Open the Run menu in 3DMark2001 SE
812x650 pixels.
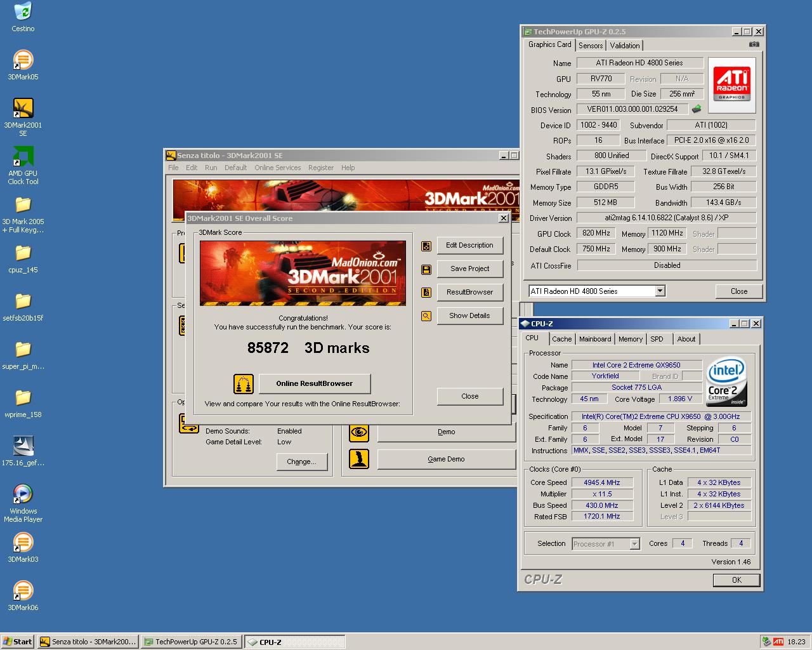tap(211, 168)
